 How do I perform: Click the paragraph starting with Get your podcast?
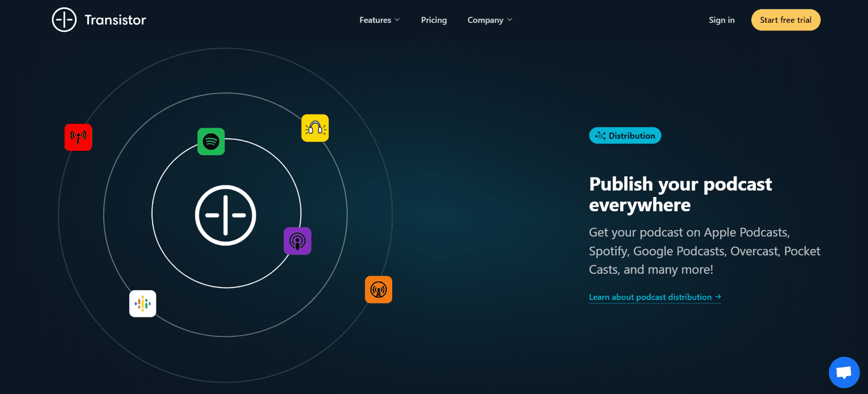[x=705, y=251]
